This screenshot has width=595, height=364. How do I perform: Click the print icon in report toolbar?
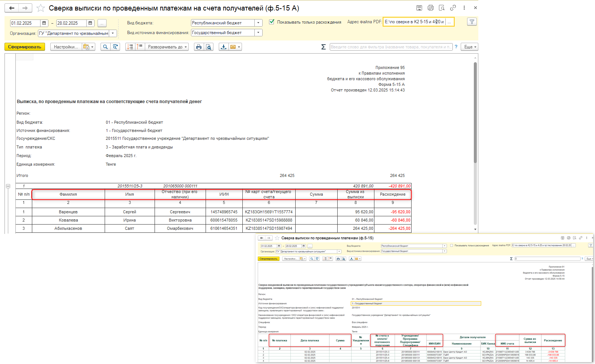pyautogui.click(x=199, y=47)
